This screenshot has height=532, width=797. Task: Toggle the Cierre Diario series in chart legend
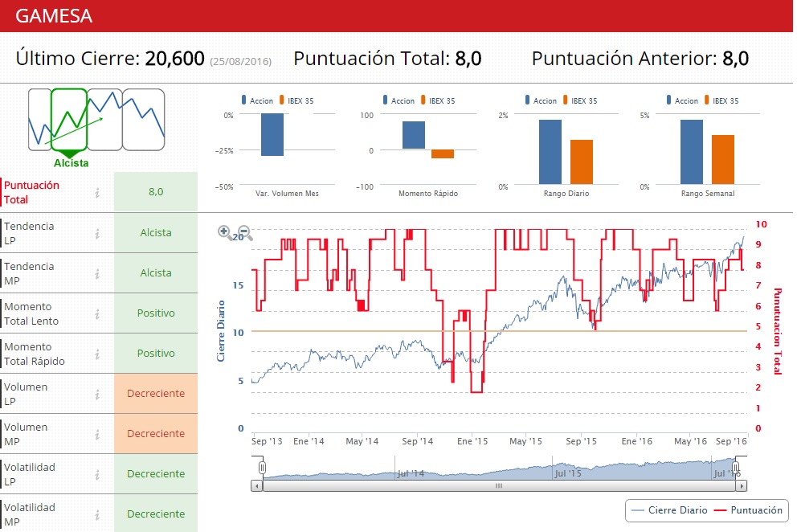[x=669, y=510]
